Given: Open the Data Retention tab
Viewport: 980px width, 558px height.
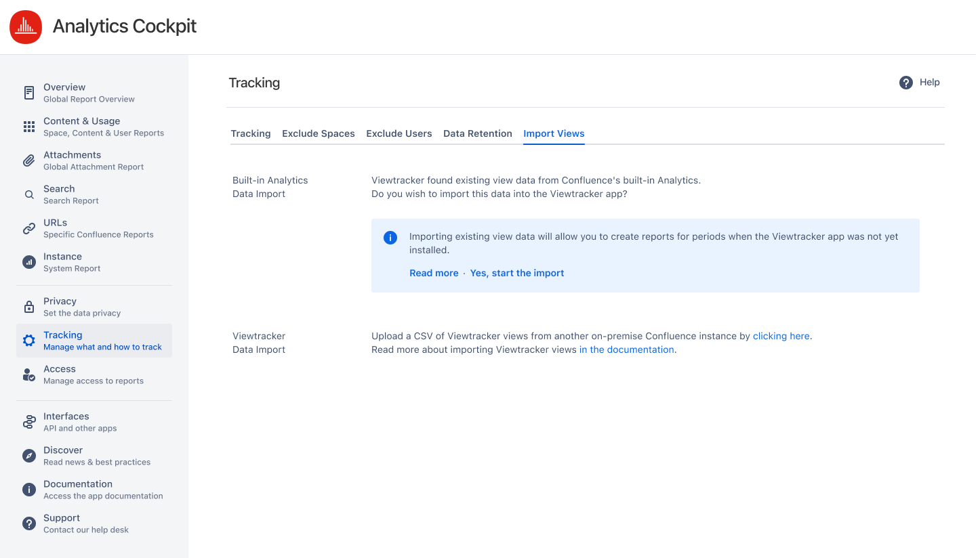Looking at the screenshot, I should pos(478,133).
